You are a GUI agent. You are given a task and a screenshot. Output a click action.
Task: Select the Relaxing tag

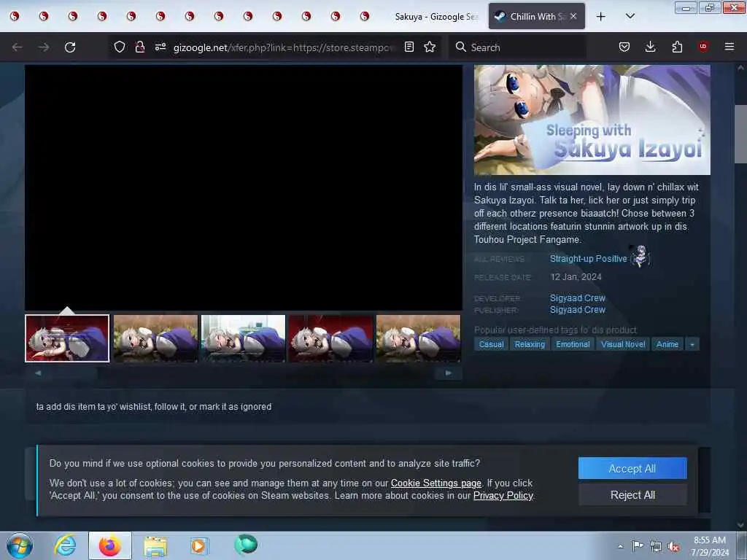point(530,344)
